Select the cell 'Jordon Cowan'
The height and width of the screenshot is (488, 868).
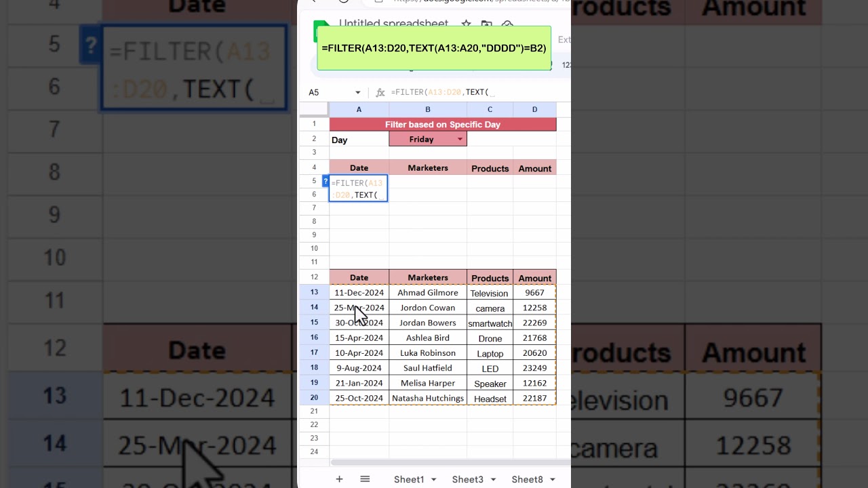coord(428,308)
